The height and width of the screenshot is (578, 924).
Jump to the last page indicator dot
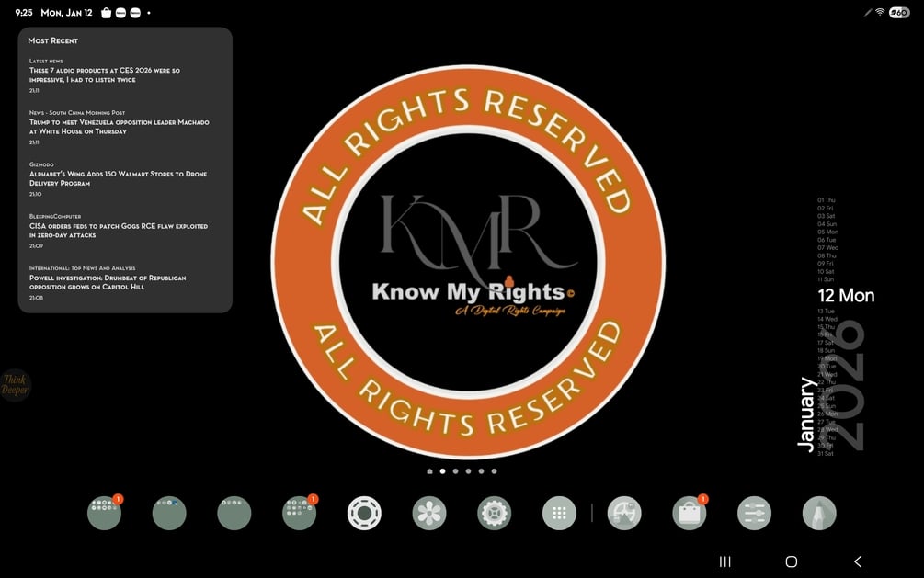(495, 471)
